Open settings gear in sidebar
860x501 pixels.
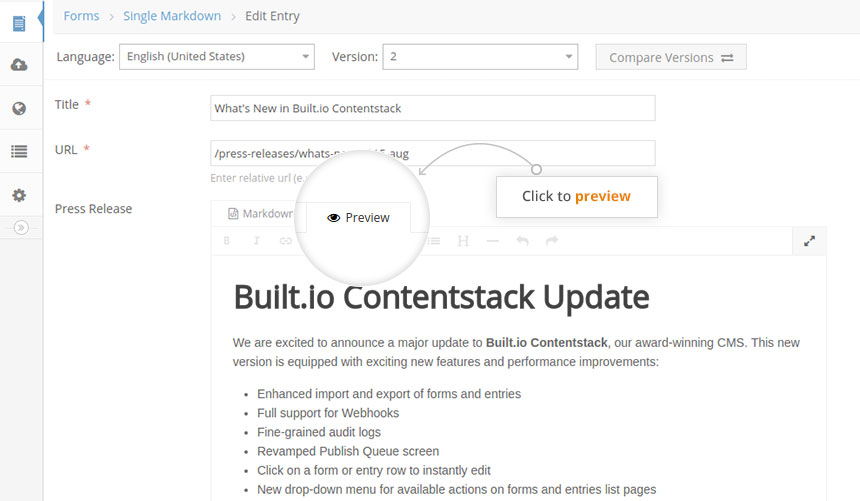pos(19,195)
